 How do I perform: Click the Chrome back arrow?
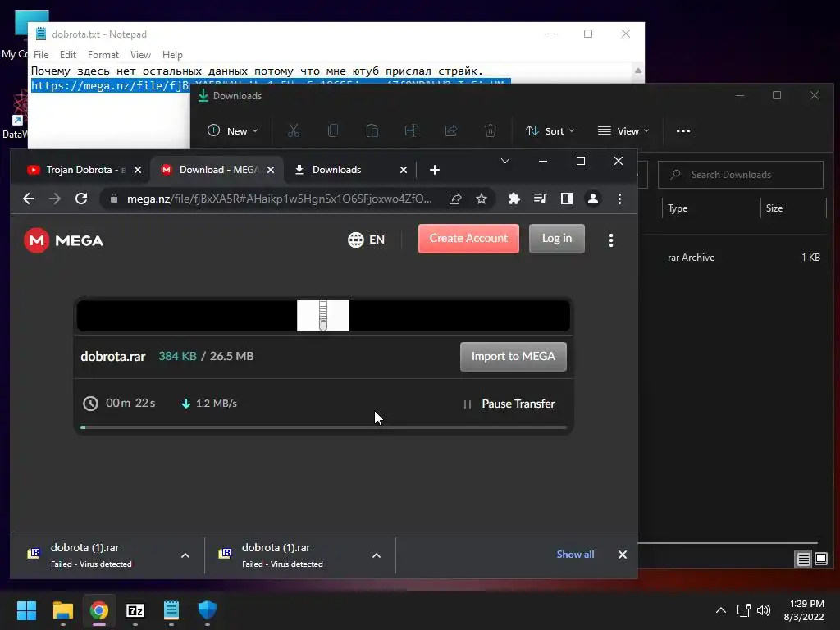29,199
